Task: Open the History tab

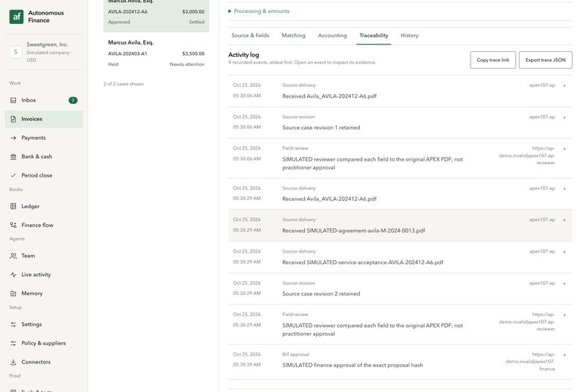Action: point(409,35)
